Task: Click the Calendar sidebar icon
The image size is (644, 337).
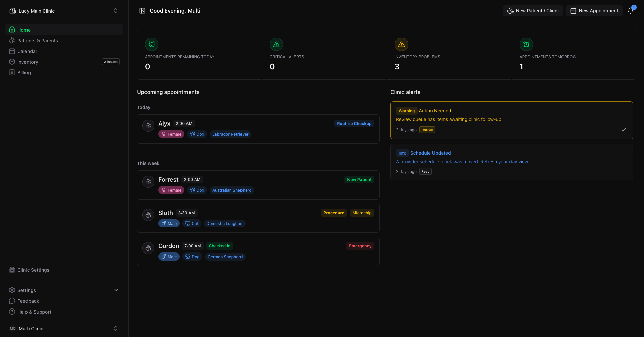Action: [x=12, y=51]
